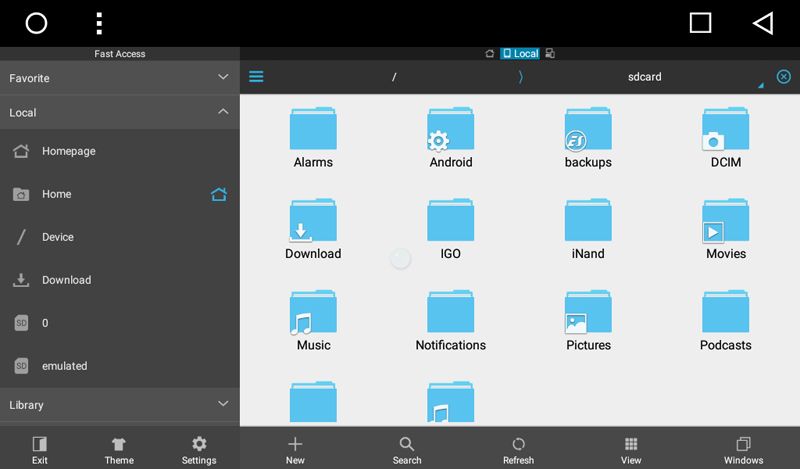Close the sdcard window with X icon
Viewport: 800px width, 469px height.
(x=784, y=77)
